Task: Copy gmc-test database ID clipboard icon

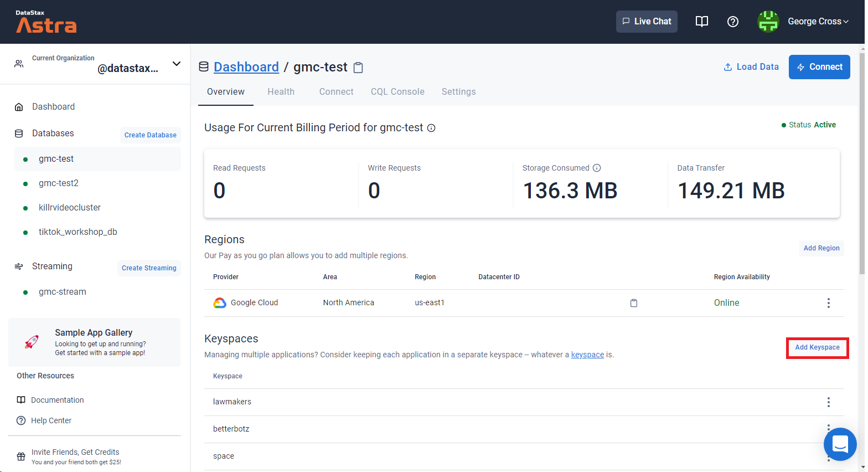Action: click(358, 68)
